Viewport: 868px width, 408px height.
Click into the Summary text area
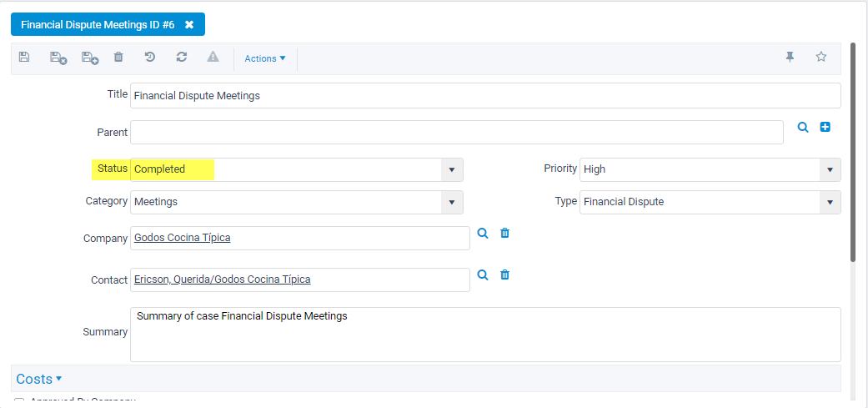pos(485,335)
